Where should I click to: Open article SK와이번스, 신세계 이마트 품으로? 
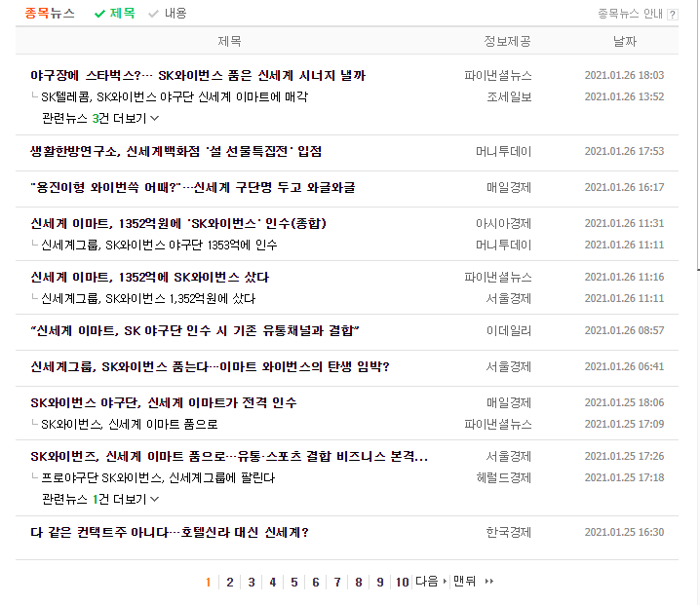[x=130, y=425]
